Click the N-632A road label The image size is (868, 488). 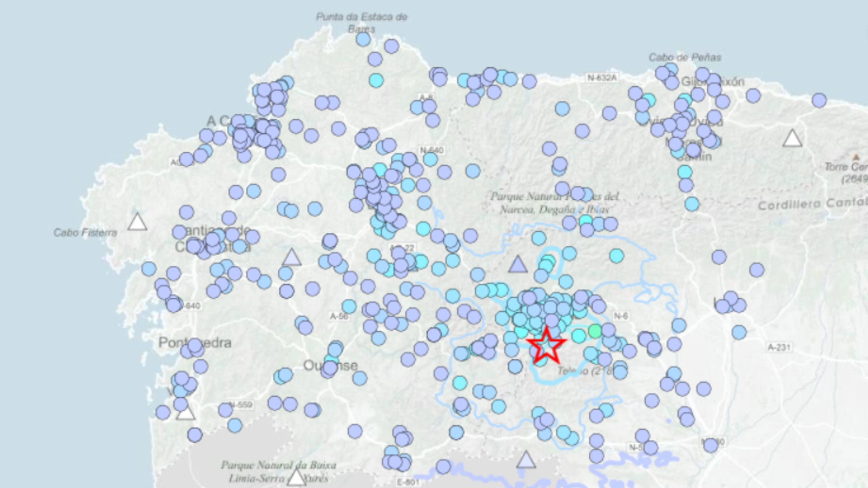602,78
